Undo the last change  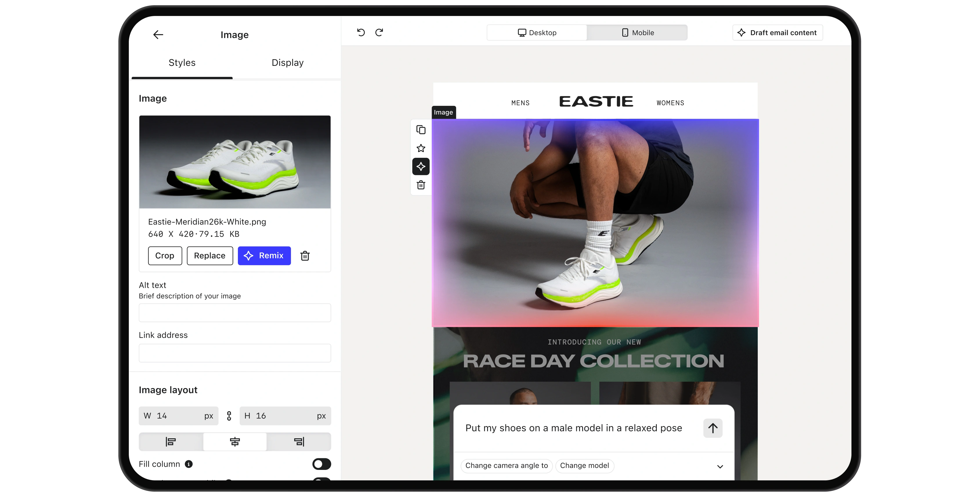click(361, 32)
